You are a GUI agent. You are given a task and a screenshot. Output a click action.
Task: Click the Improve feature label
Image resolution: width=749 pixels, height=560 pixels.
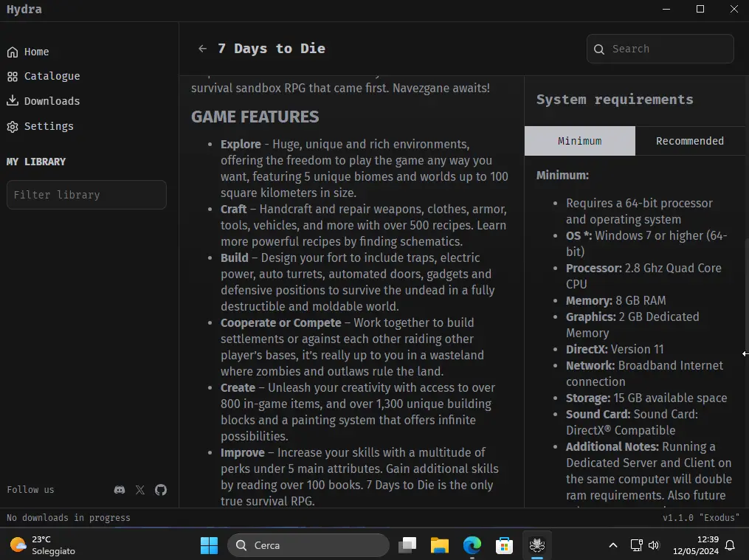coord(243,452)
